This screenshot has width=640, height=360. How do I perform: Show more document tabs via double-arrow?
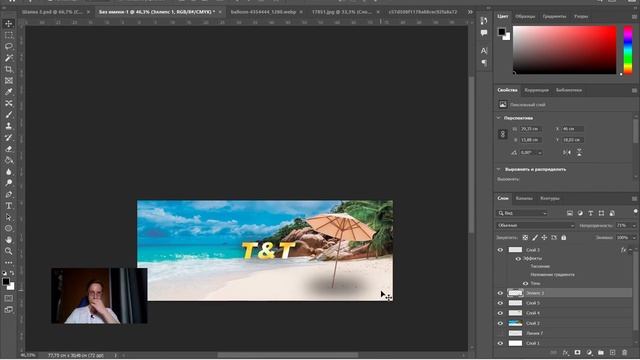470,12
